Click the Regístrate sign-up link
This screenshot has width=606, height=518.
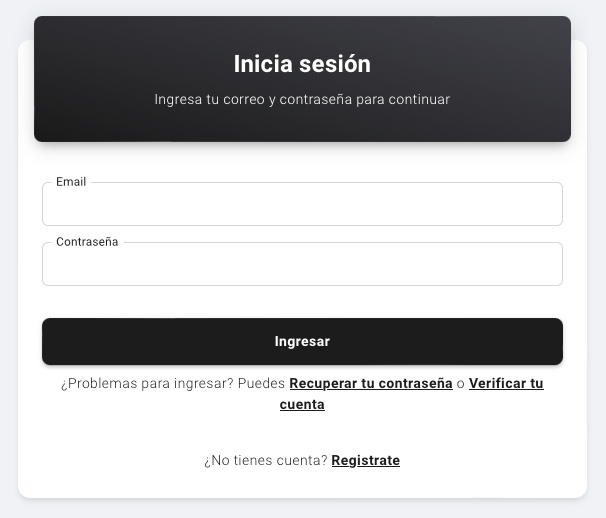[365, 461]
